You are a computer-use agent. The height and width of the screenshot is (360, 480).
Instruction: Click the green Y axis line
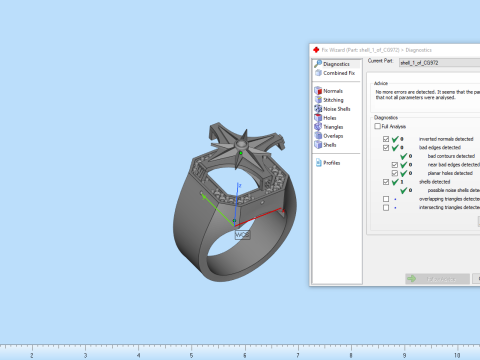(x=218, y=209)
